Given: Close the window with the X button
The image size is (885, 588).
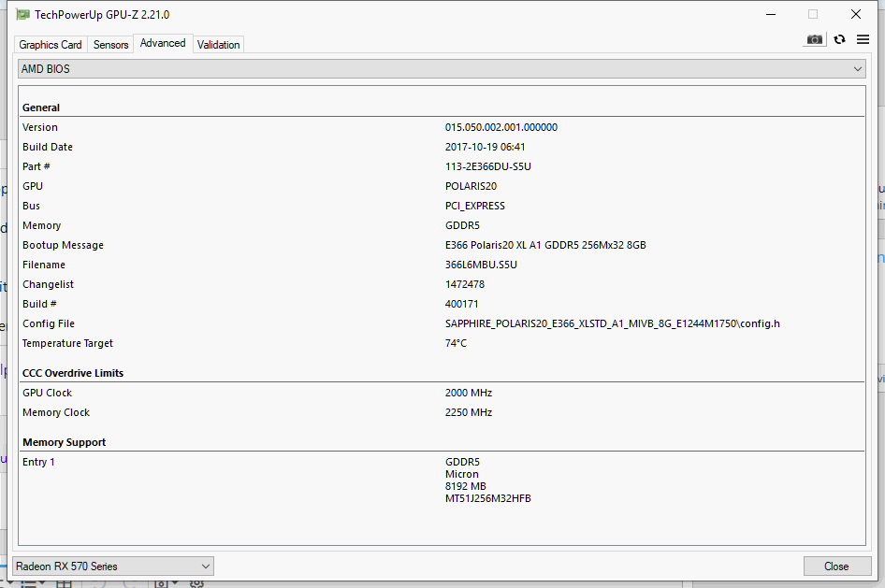Looking at the screenshot, I should (x=856, y=15).
